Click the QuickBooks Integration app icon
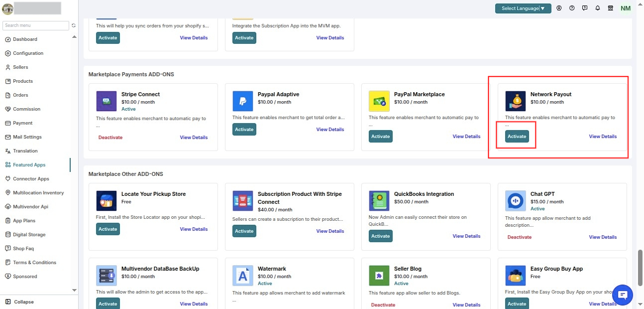Screen dimensions: 644x309 point(379,201)
